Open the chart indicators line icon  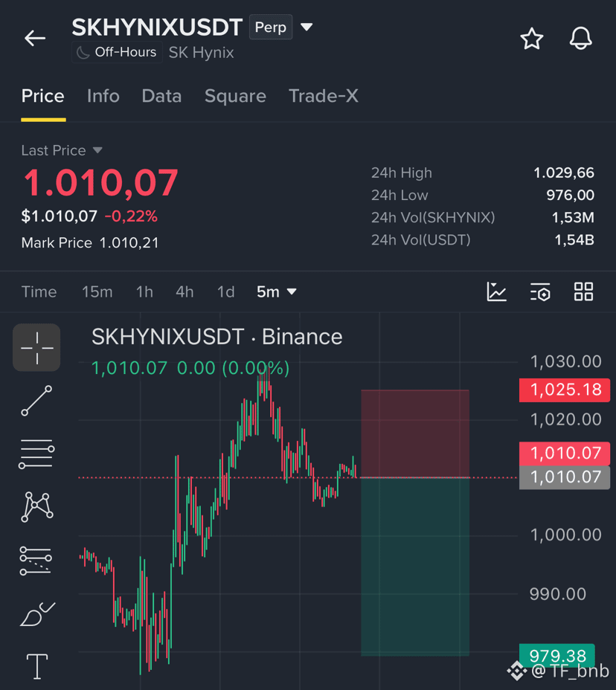click(497, 291)
